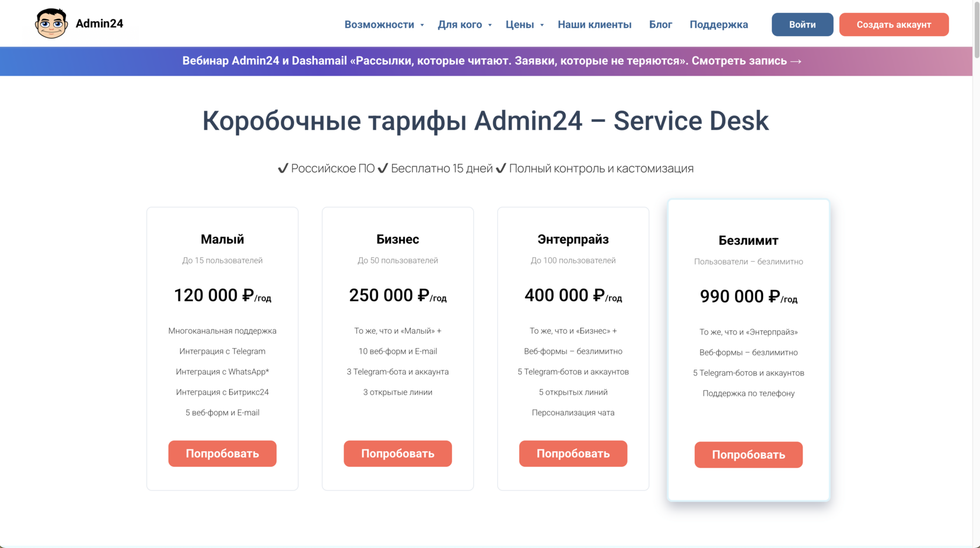Click То же, что и «Бизнес» + text
The height and width of the screenshot is (548, 980).
coord(573,331)
